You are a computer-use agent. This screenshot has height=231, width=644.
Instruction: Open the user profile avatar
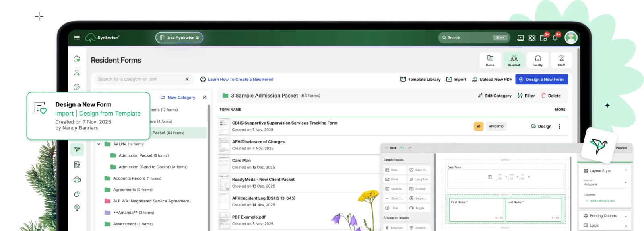[x=571, y=38]
